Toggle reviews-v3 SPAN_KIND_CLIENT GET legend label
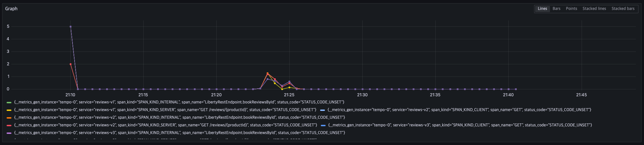Image resolution: width=644 pixels, height=145 pixels. click(460, 125)
